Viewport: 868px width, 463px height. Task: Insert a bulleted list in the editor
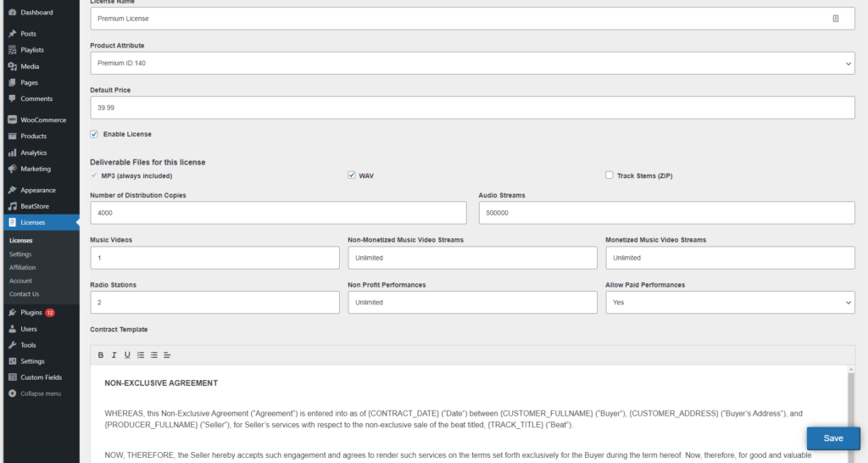coord(154,354)
